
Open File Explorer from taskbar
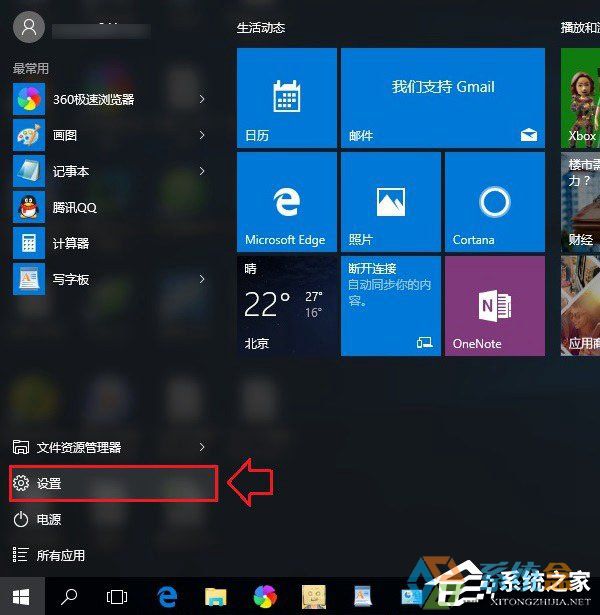coord(216,597)
